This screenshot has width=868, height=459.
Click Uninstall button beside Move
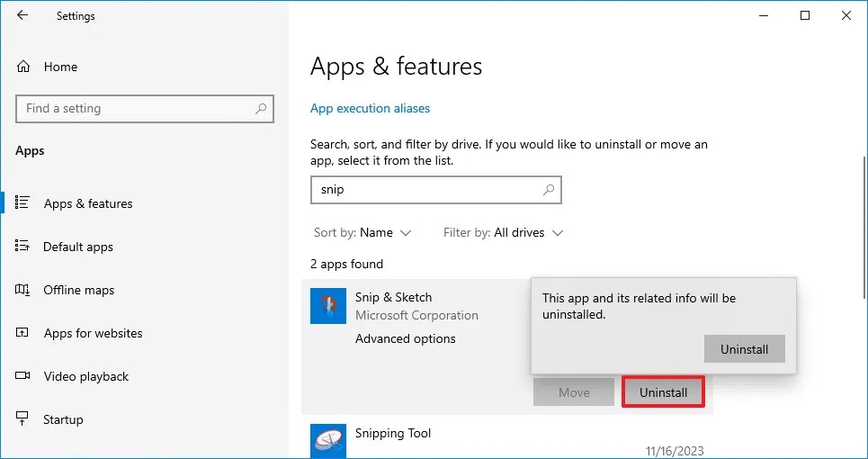(x=663, y=392)
